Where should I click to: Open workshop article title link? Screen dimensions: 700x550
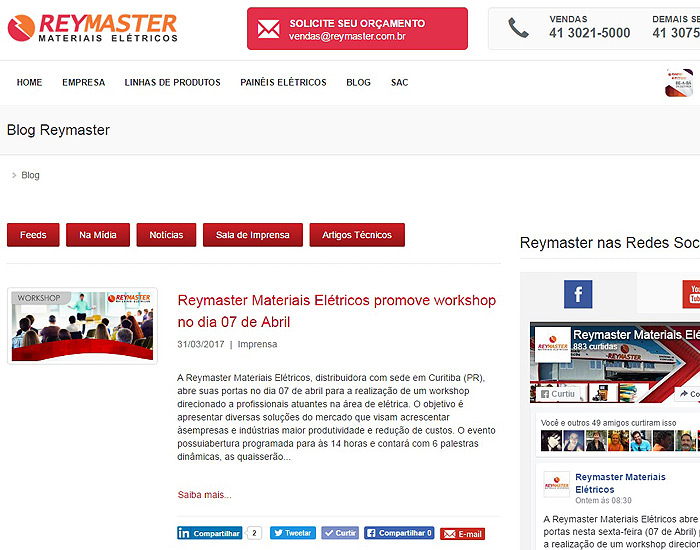coord(337,311)
